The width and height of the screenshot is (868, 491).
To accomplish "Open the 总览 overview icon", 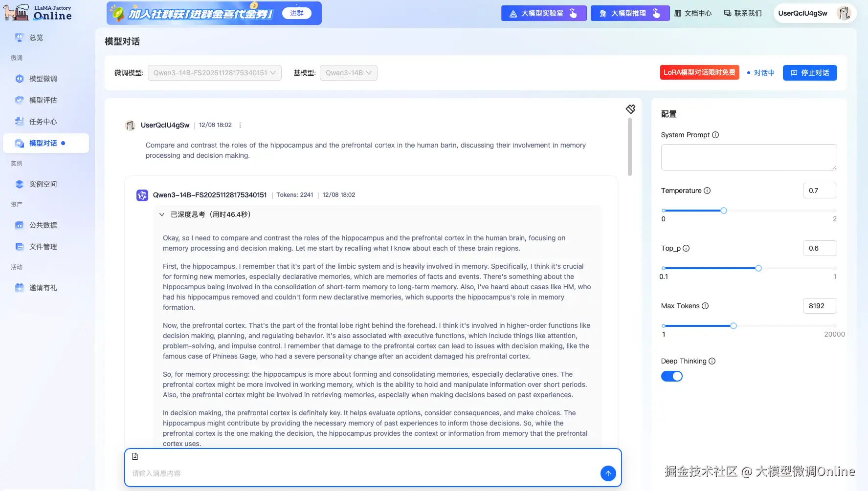I will [x=19, y=38].
